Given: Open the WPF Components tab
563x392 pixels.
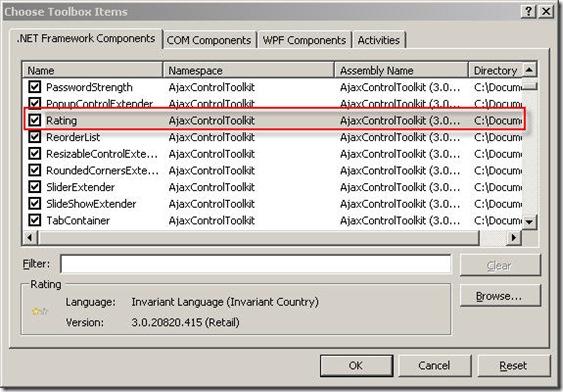Looking at the screenshot, I should tap(304, 40).
